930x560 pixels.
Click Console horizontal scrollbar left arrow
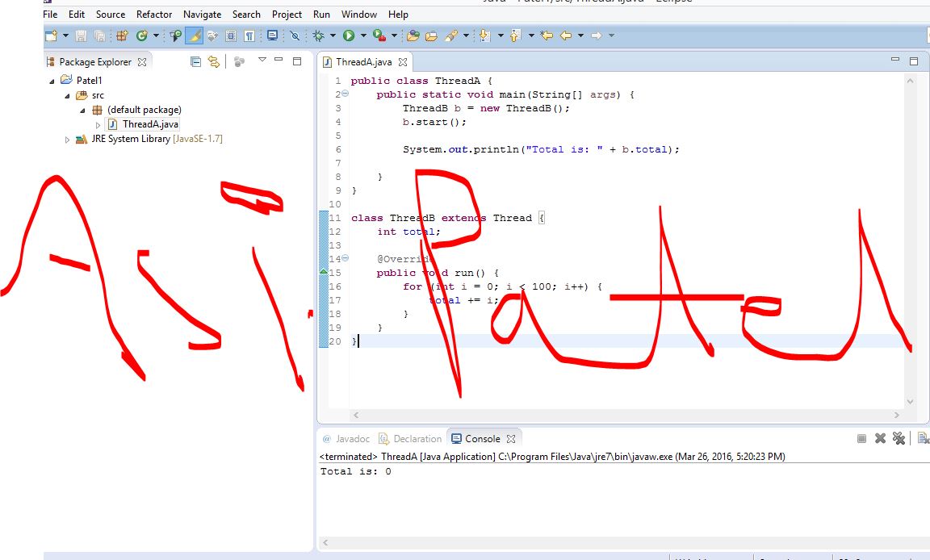point(325,543)
